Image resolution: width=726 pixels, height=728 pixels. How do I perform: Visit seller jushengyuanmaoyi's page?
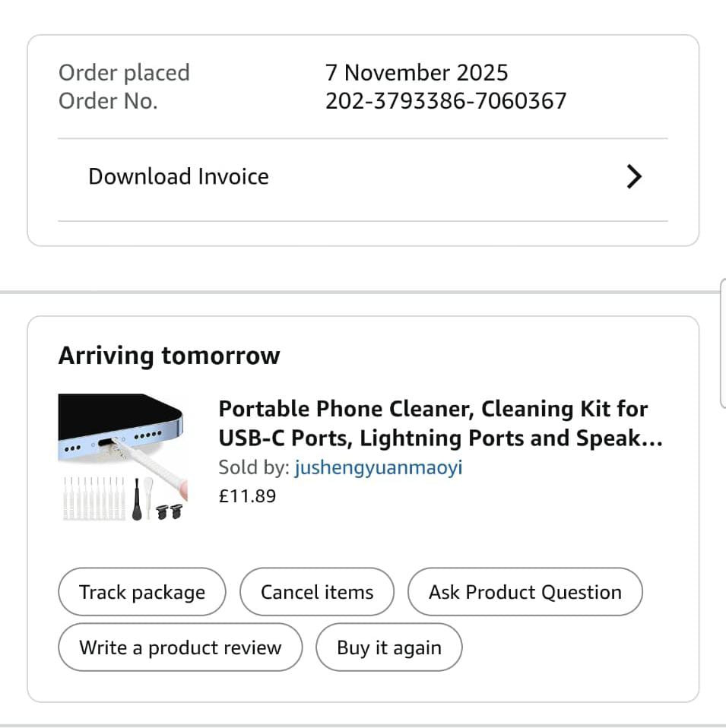[x=378, y=467]
